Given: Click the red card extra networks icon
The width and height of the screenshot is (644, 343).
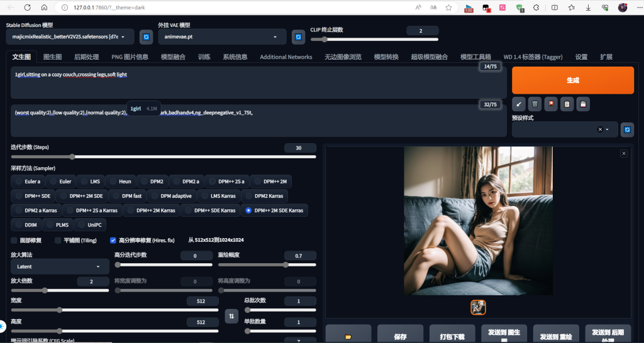Looking at the screenshot, I should pyautogui.click(x=551, y=104).
